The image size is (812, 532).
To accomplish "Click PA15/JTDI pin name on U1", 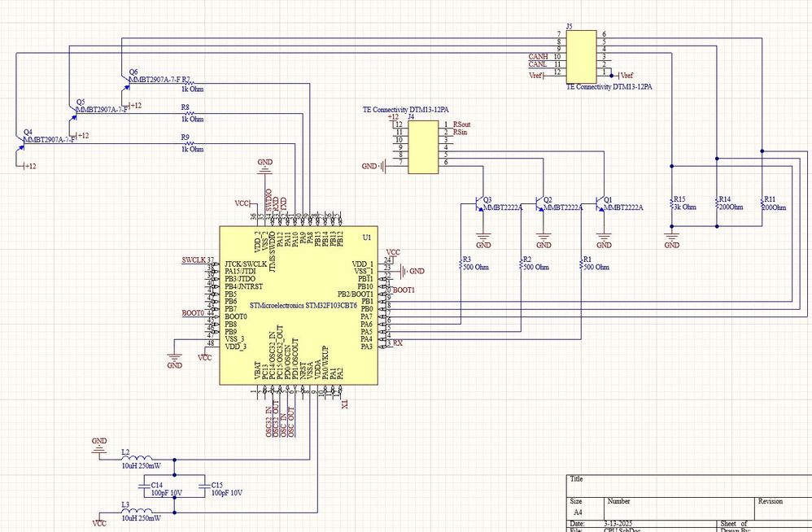I will [x=240, y=271].
